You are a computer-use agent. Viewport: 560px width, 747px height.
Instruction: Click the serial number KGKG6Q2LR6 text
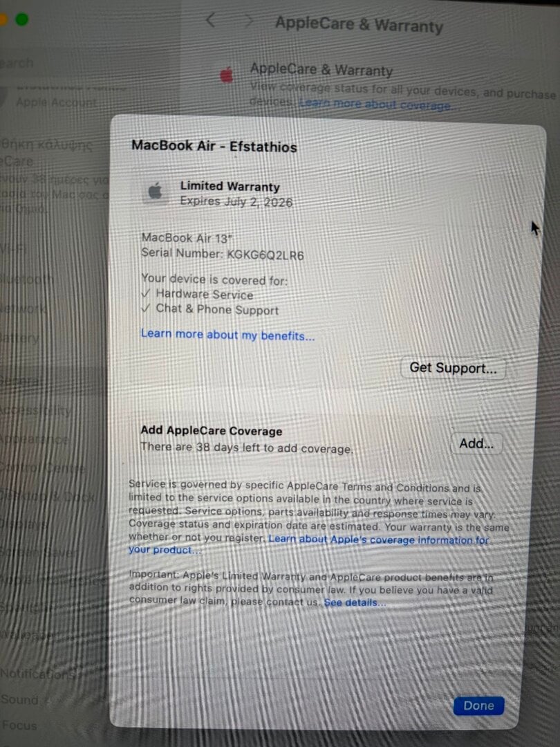265,255
